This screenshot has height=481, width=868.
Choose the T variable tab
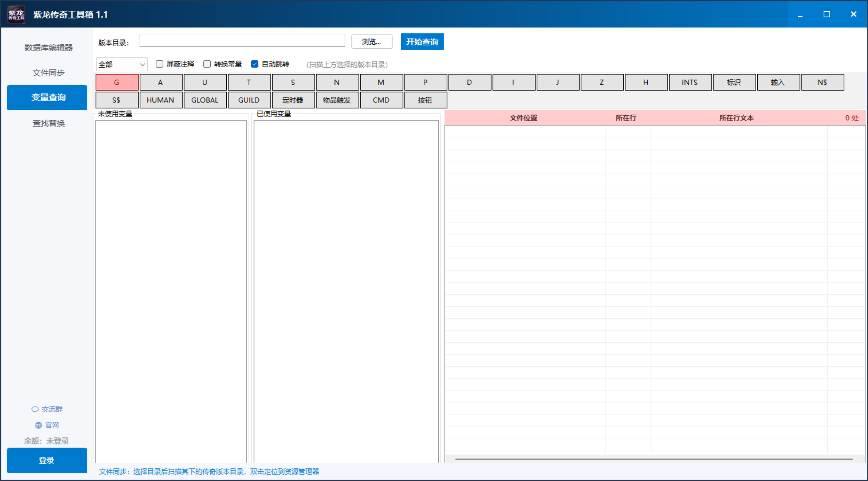249,82
